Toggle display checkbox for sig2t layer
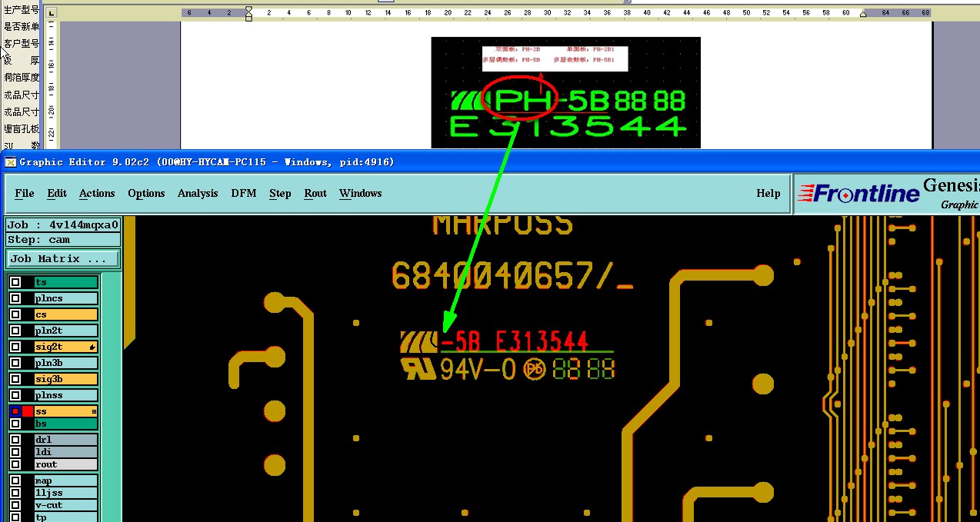This screenshot has width=980, height=522. (15, 347)
